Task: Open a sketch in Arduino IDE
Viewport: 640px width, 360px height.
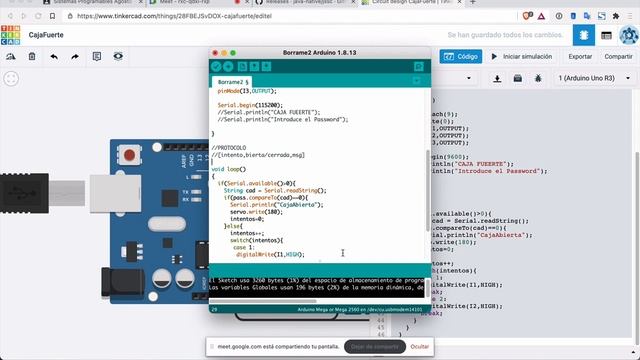Action: pyautogui.click(x=254, y=67)
